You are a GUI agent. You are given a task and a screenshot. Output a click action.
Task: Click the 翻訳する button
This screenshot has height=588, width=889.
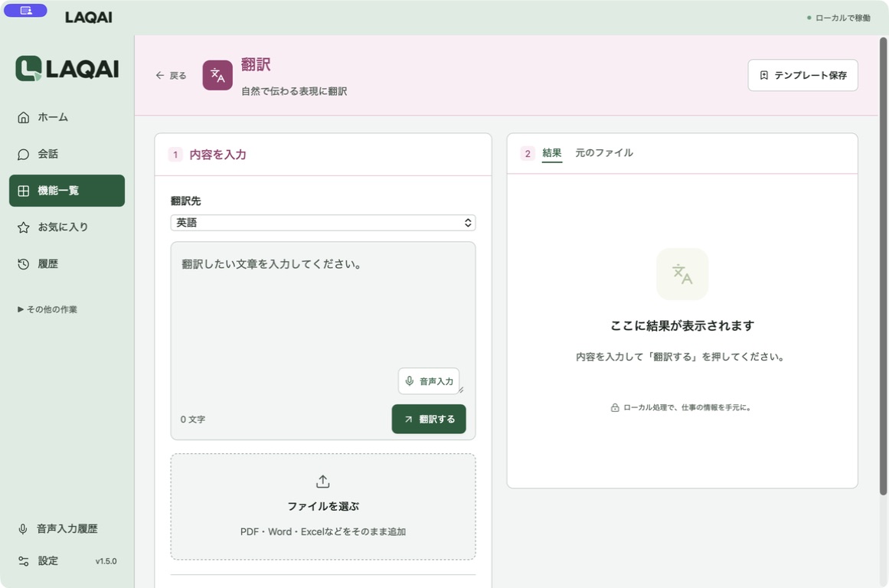point(429,419)
